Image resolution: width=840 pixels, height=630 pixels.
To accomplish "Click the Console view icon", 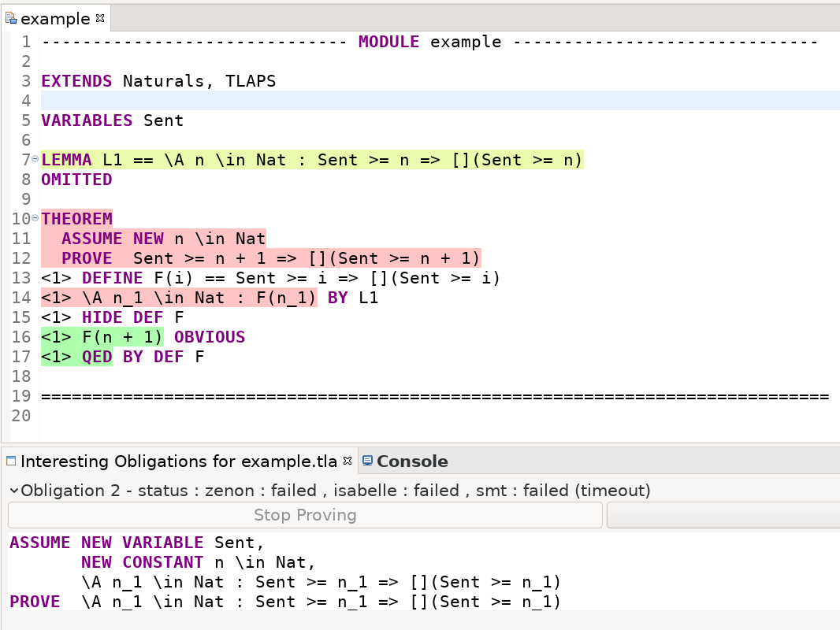I will click(x=367, y=461).
